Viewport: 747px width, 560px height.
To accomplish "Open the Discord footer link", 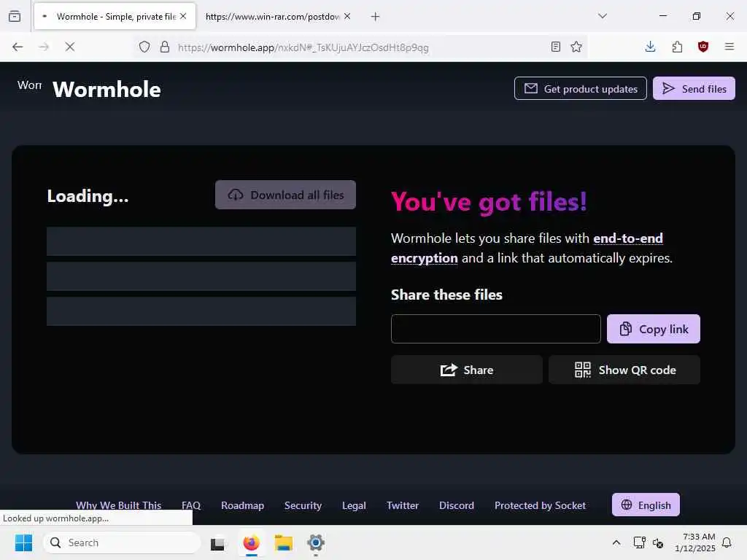I will (x=457, y=505).
